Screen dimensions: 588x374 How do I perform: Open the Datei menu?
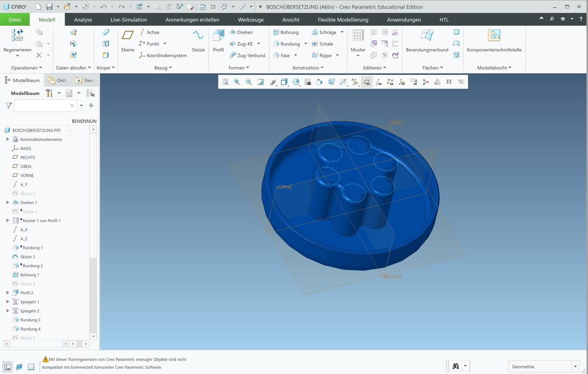click(x=15, y=20)
